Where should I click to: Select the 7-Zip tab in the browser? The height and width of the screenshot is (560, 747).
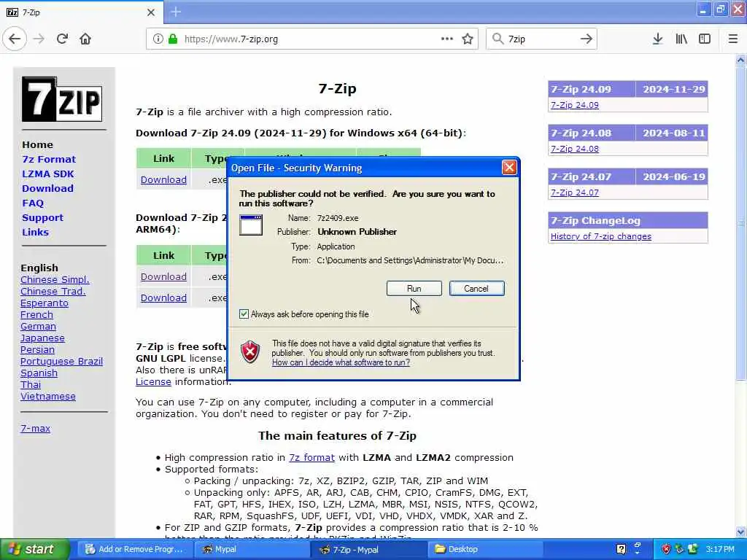(x=82, y=12)
